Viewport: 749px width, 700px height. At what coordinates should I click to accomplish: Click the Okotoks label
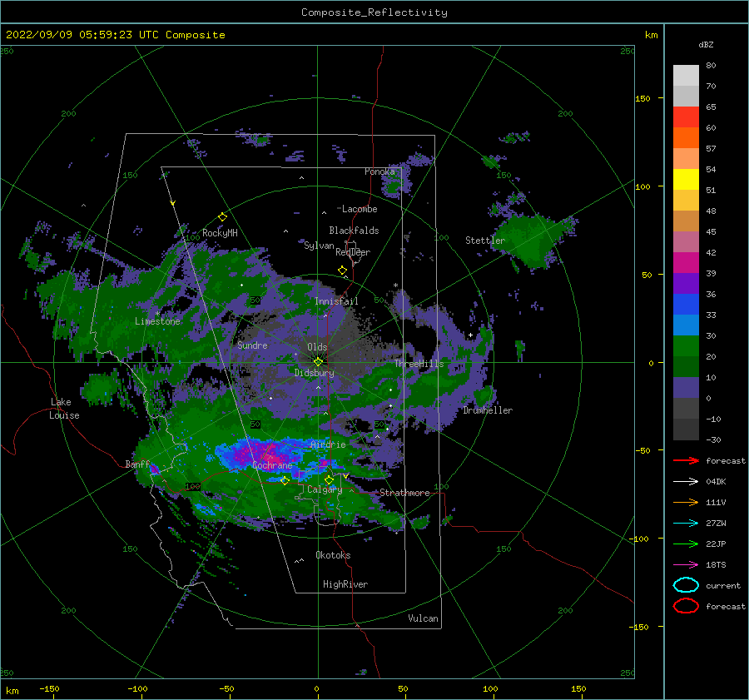(x=333, y=555)
